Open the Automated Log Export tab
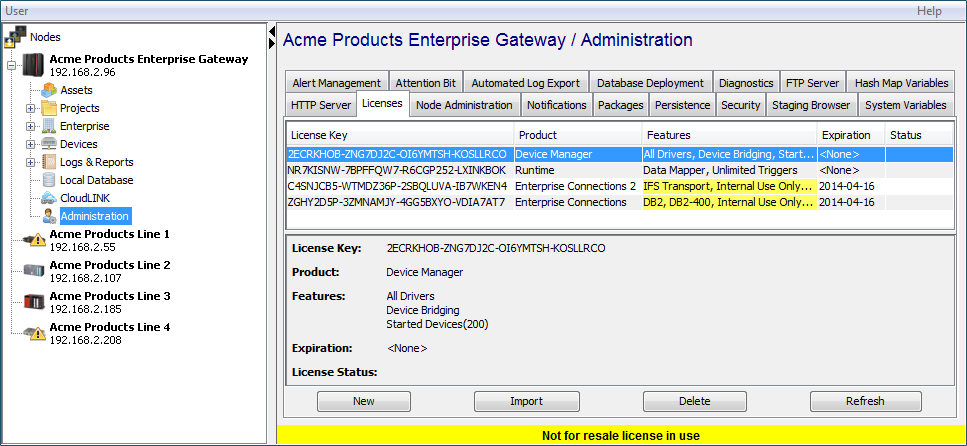This screenshot has height=446, width=967. pos(526,83)
